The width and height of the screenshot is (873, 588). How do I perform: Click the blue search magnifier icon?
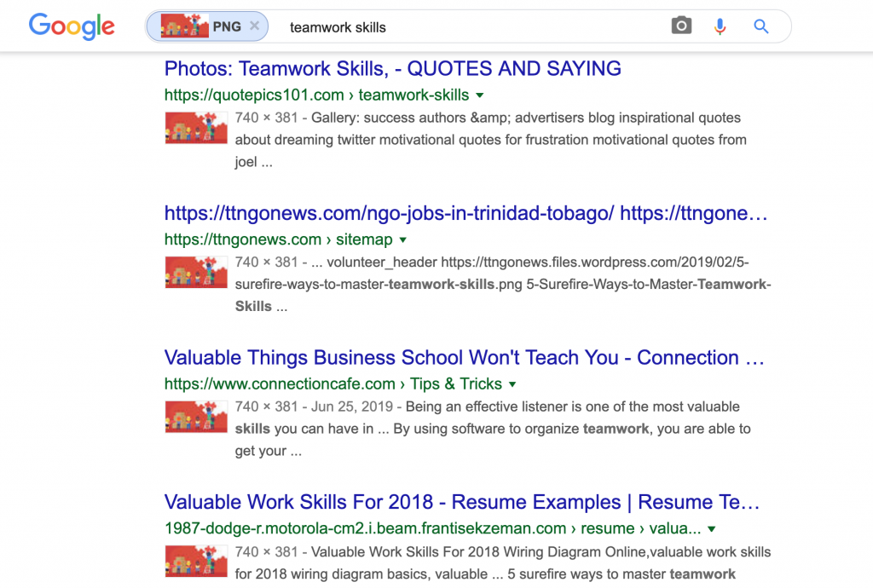761,26
